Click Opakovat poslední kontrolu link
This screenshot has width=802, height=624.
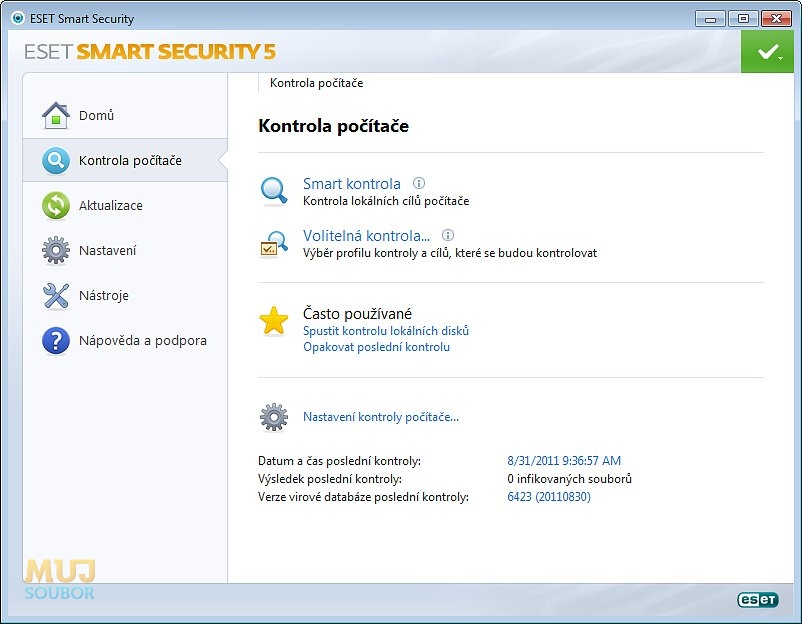coord(376,347)
